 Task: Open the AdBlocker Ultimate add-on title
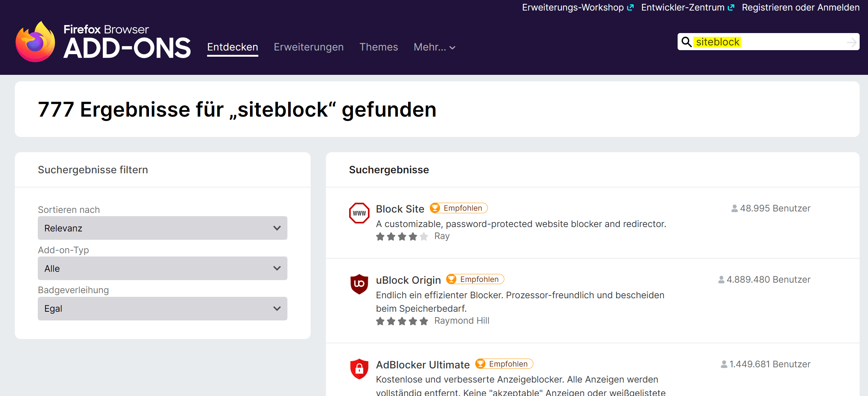[423, 365]
